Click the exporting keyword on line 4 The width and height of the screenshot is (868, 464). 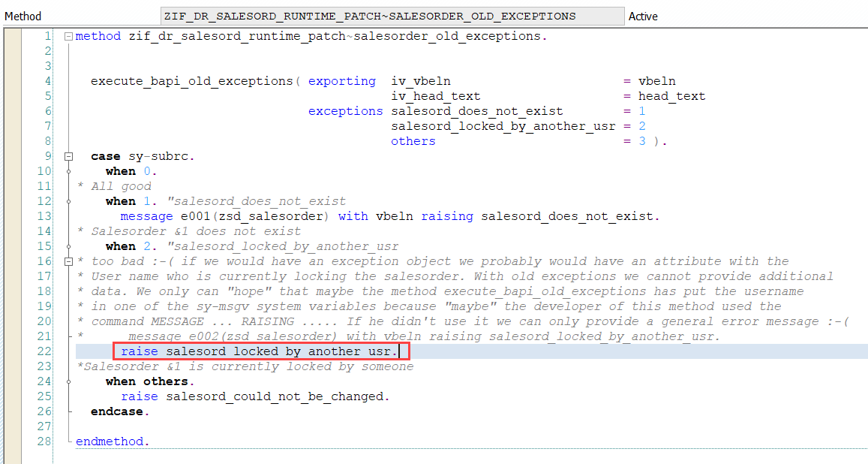342,80
